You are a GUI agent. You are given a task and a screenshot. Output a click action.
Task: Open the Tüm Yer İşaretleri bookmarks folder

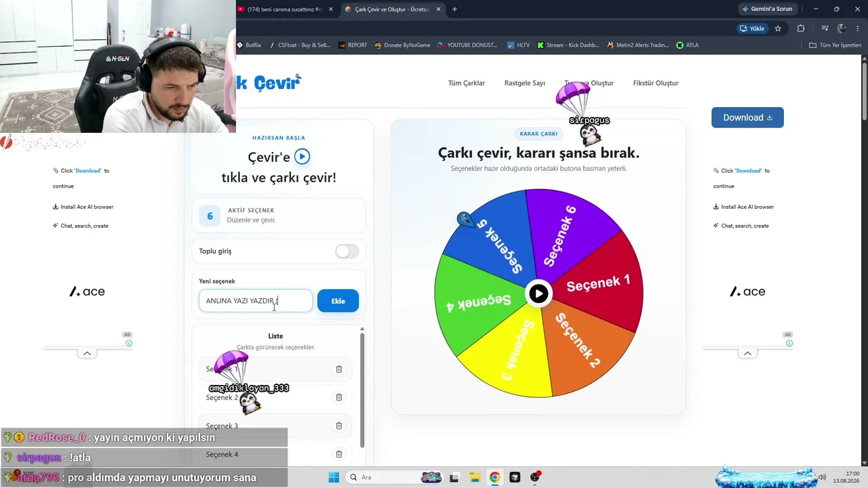(x=835, y=45)
